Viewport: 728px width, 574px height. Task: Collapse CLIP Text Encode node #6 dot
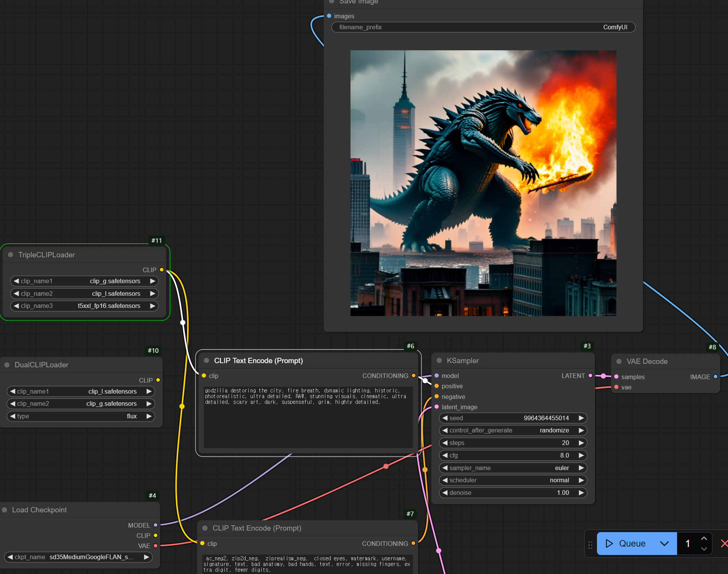pos(206,360)
